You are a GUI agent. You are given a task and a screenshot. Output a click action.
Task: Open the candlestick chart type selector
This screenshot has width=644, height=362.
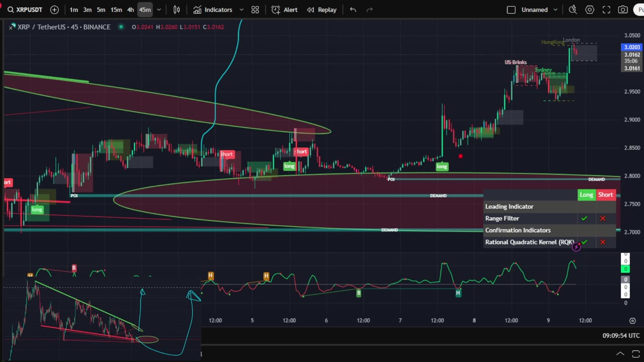point(177,10)
